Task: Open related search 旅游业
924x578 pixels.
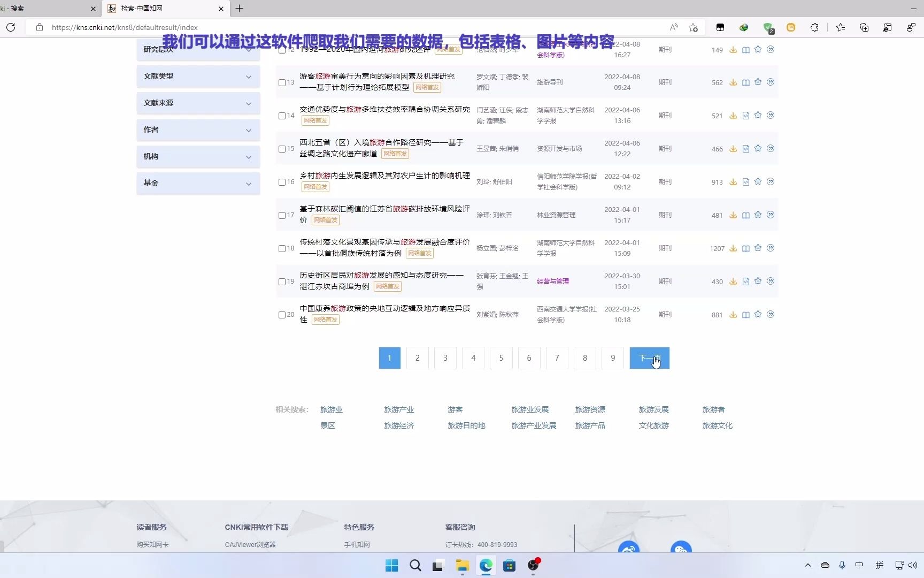Action: 332,409
